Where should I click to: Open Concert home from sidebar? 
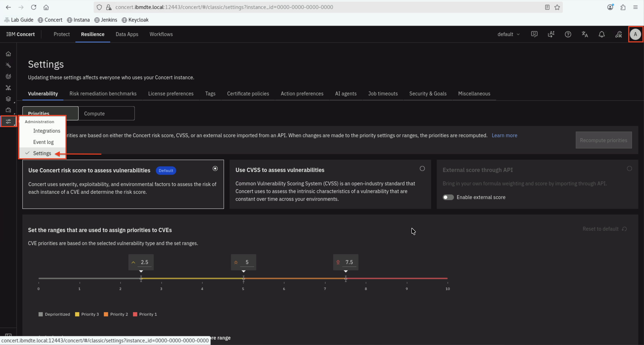coord(8,54)
